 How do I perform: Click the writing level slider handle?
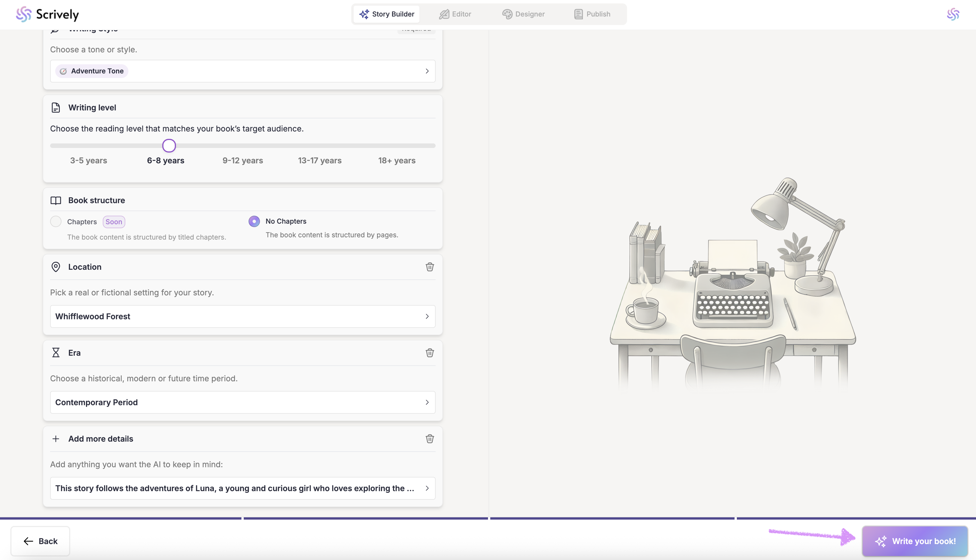(x=169, y=146)
